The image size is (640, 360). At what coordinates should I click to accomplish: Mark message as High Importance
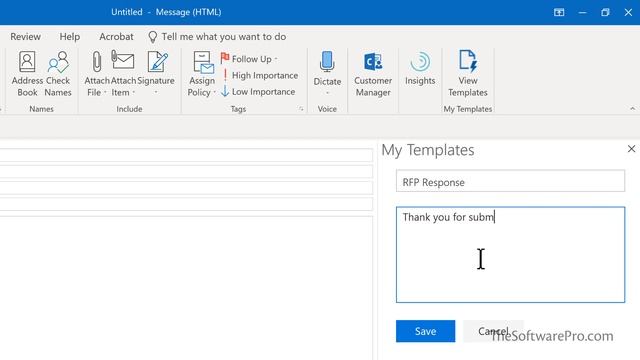(260, 76)
